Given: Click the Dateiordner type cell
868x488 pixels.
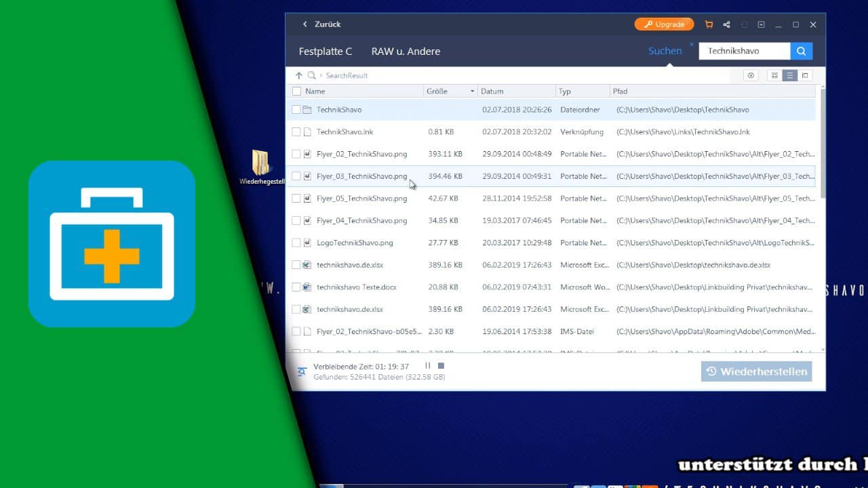Looking at the screenshot, I should click(x=580, y=110).
